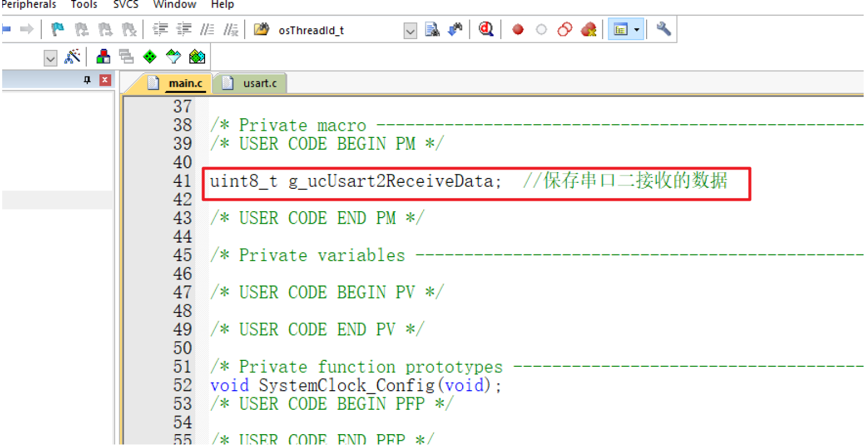
Task: Click the 'USER CODE END PM' comment
Action: pyautogui.click(x=317, y=218)
